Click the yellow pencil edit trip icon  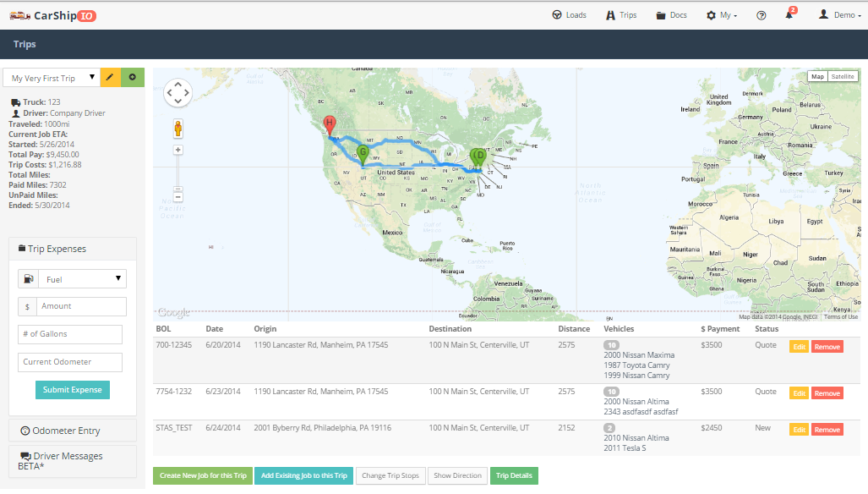pyautogui.click(x=111, y=78)
